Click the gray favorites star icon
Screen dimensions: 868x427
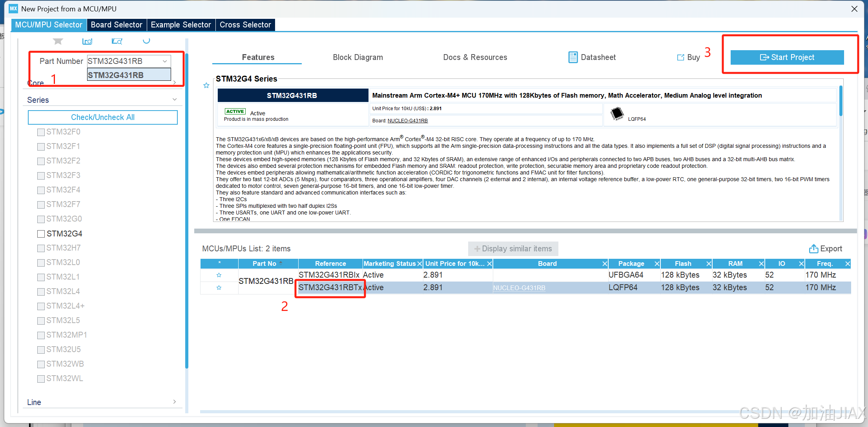coord(58,41)
